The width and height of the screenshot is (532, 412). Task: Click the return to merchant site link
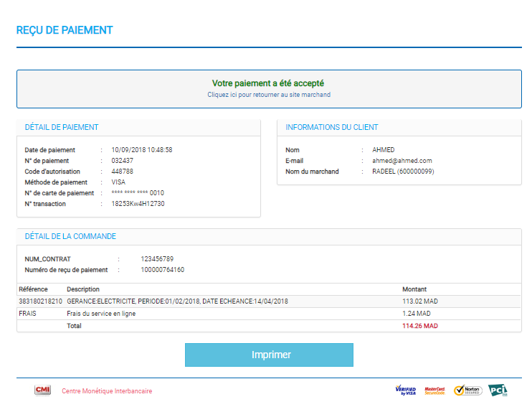tap(269, 95)
